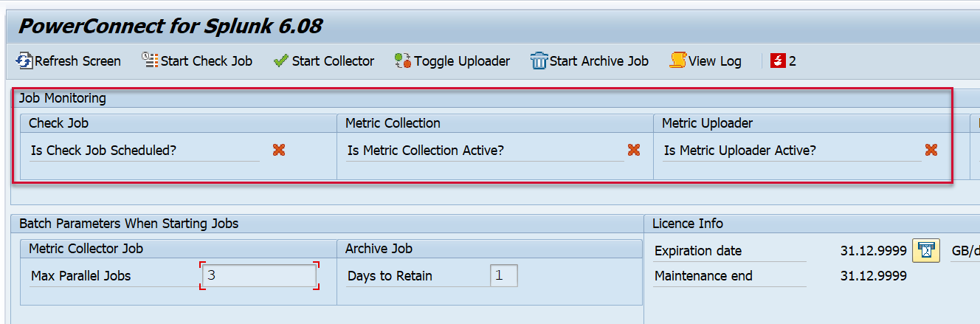The height and width of the screenshot is (324, 980).
Task: Click the Start Archive Job trash icon
Action: [x=539, y=61]
